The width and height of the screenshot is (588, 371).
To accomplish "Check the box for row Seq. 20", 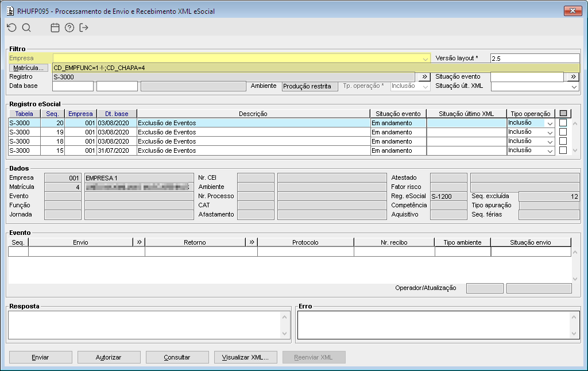I will coord(563,123).
